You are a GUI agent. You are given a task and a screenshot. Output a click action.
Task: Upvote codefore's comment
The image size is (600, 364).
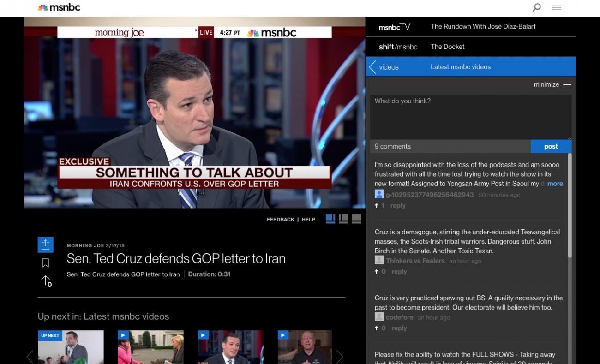pos(377,328)
